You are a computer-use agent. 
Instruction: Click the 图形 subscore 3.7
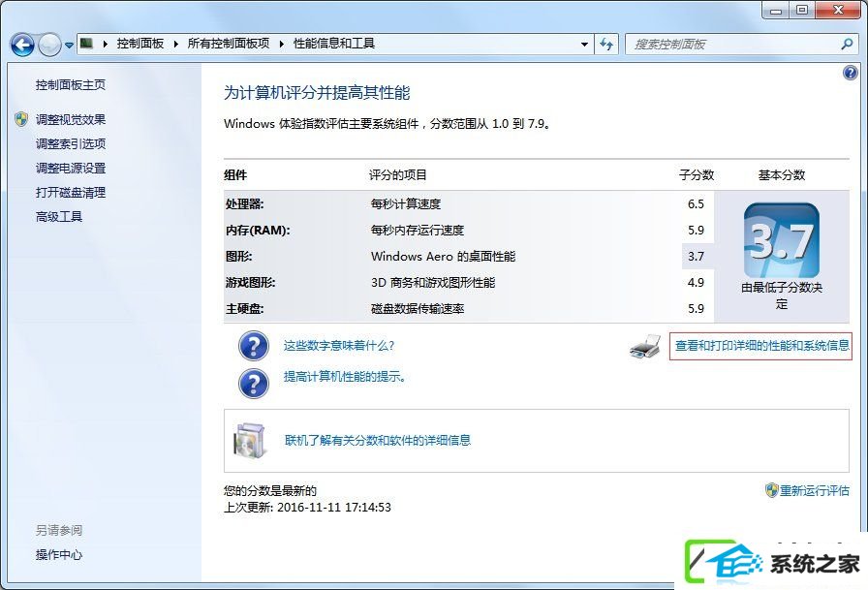(x=696, y=257)
